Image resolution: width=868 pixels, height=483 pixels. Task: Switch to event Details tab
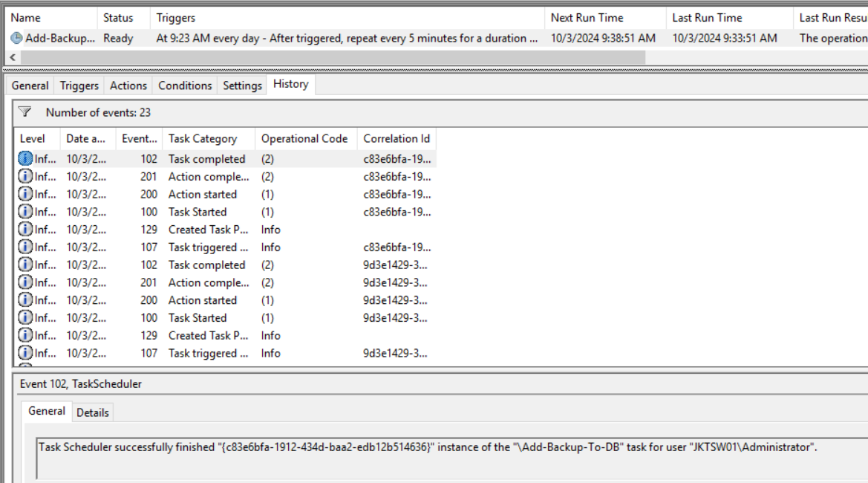(x=93, y=412)
